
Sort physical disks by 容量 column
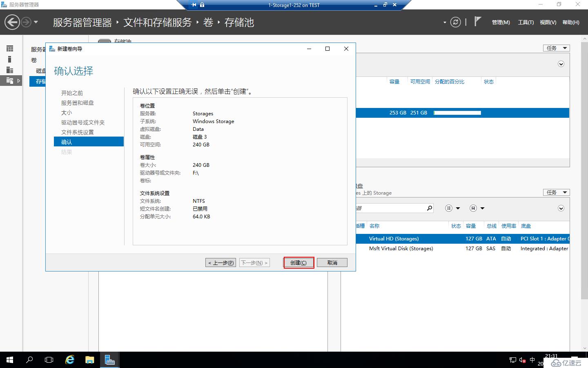coord(471,226)
